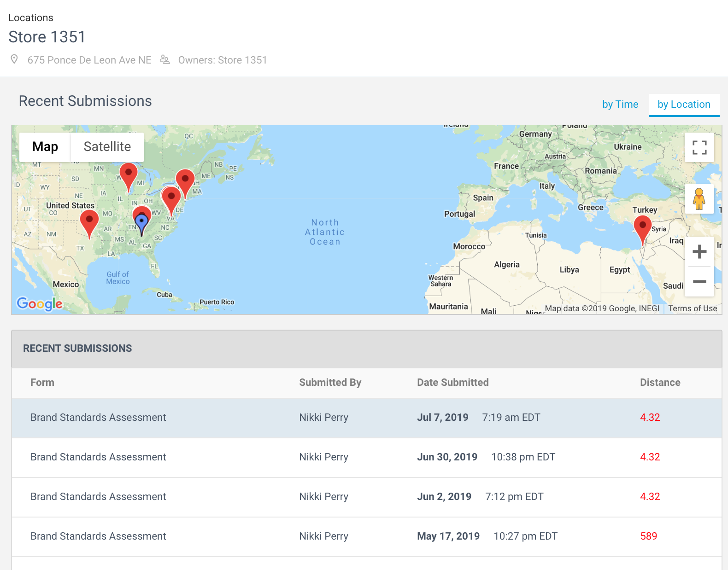This screenshot has height=570, width=728.
Task: Click Brand Standards Assessment in Jun 30 row
Action: click(x=98, y=457)
